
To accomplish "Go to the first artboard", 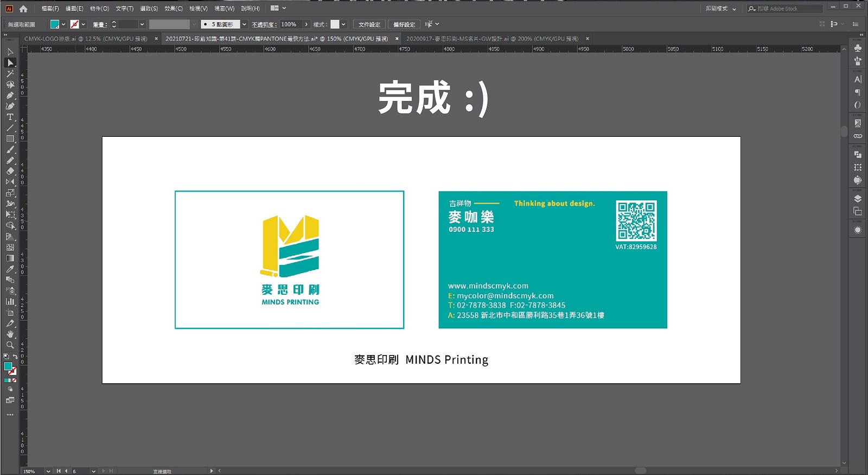I will [x=59, y=471].
